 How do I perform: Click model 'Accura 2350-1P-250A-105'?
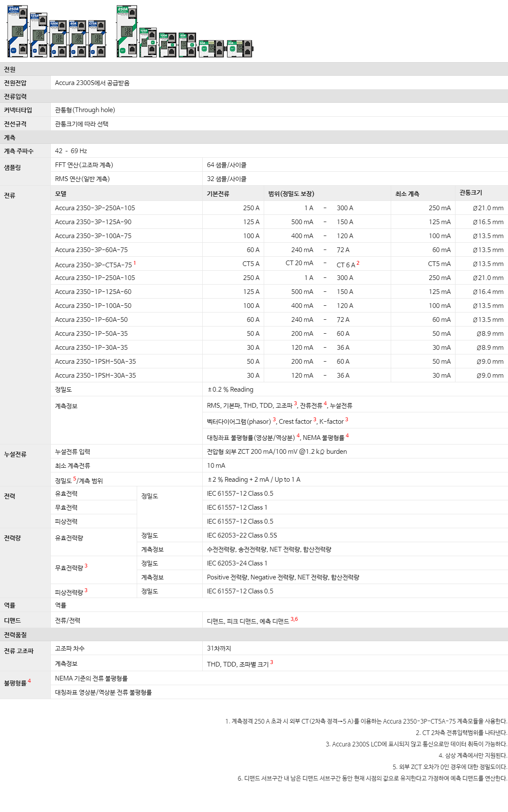tap(95, 278)
